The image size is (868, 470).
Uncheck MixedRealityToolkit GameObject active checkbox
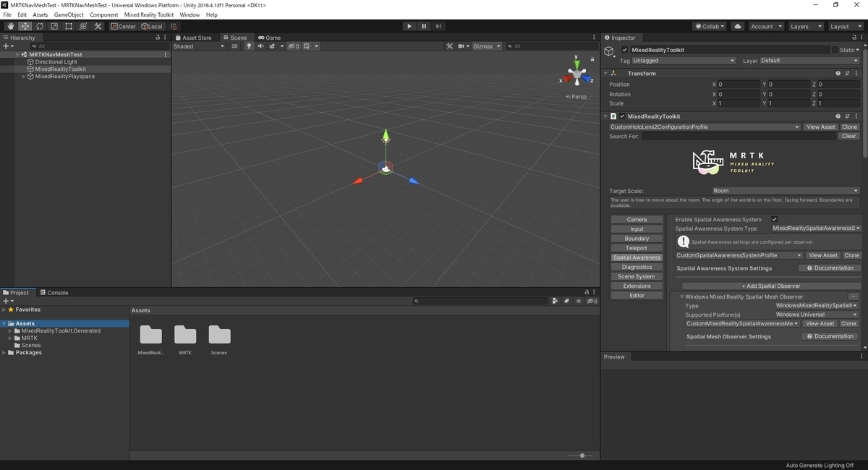(x=625, y=50)
